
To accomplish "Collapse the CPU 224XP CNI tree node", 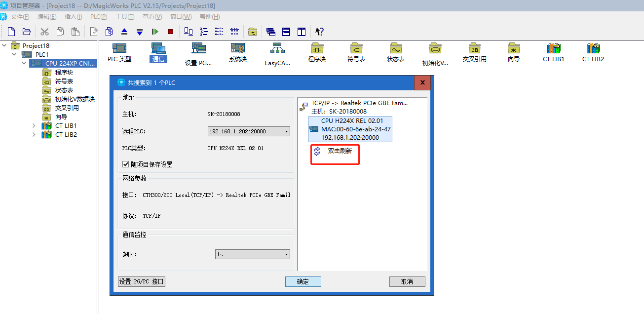I will pos(24,63).
